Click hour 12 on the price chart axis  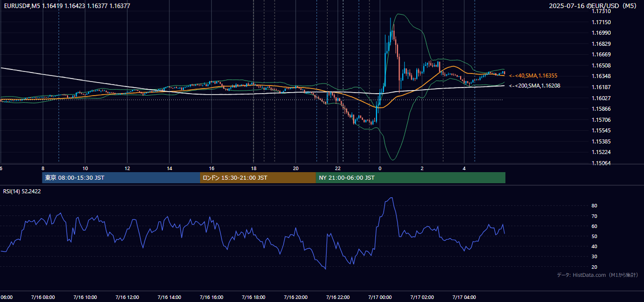[x=127, y=168]
